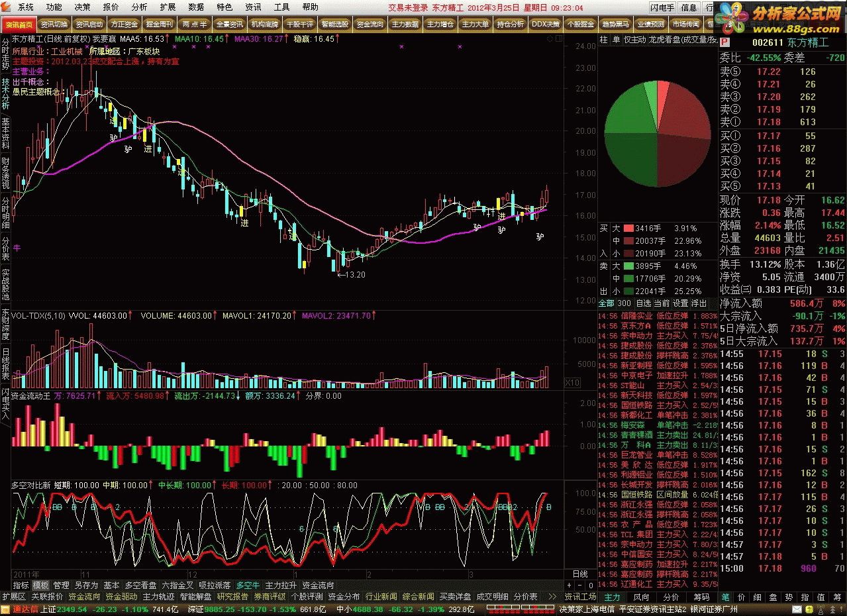This screenshot has height=616, width=847.
Task: Open the 研究报告 bottom tab
Action: pos(232,597)
